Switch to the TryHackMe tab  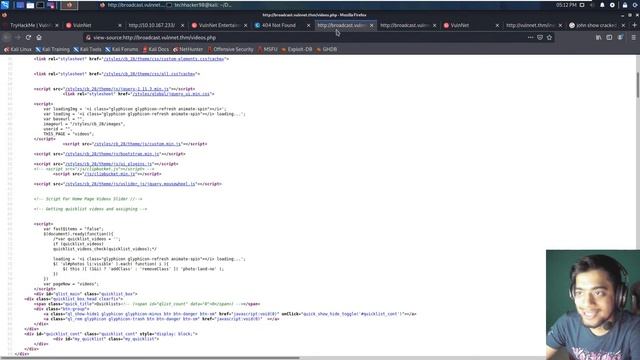pos(30,25)
